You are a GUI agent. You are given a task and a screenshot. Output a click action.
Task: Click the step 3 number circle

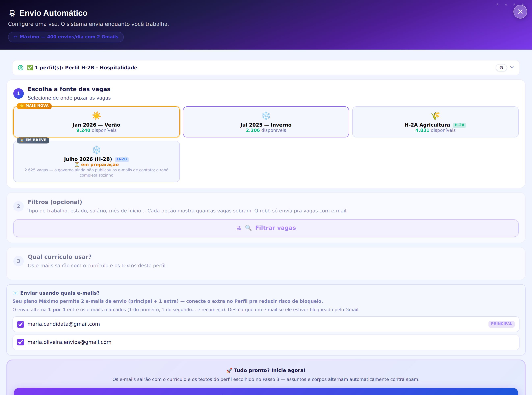coord(18,261)
